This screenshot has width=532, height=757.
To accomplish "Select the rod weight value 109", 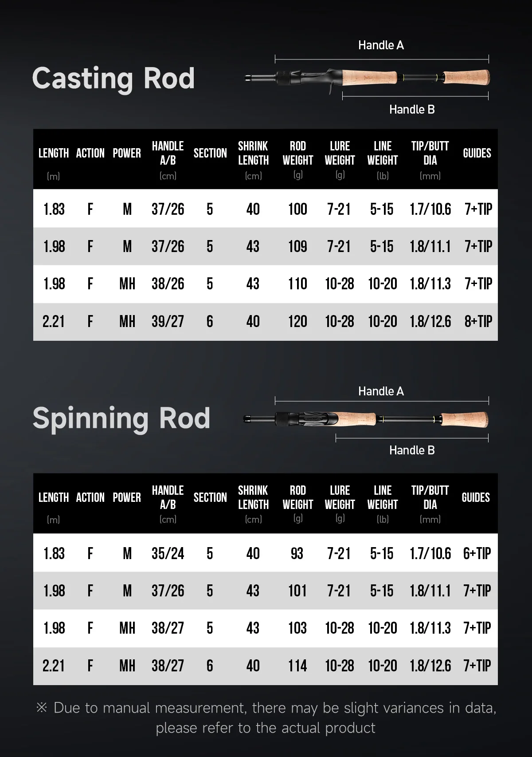I will [297, 247].
